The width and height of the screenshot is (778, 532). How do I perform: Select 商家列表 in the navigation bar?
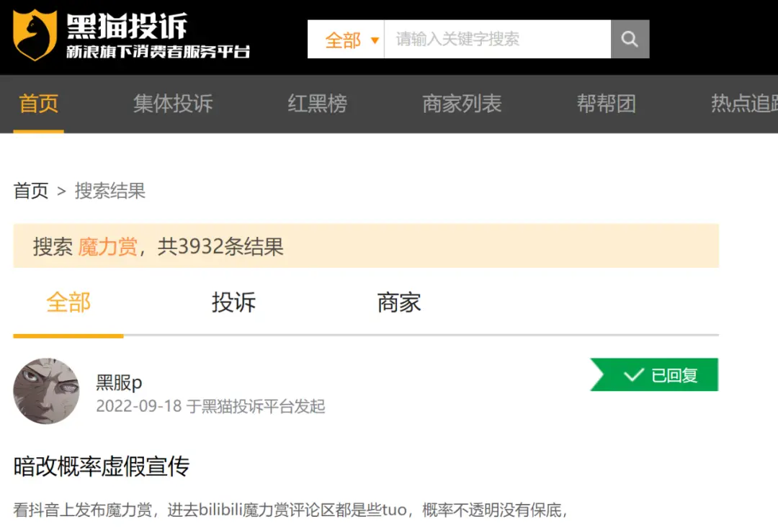click(x=462, y=104)
